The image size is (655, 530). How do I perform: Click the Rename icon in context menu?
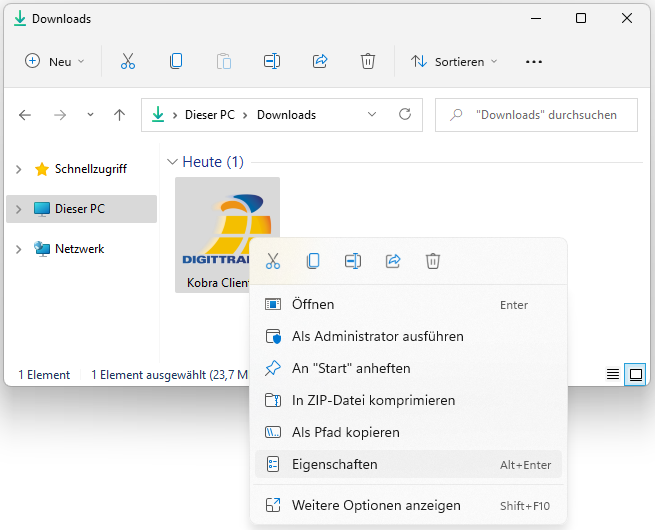point(353,261)
